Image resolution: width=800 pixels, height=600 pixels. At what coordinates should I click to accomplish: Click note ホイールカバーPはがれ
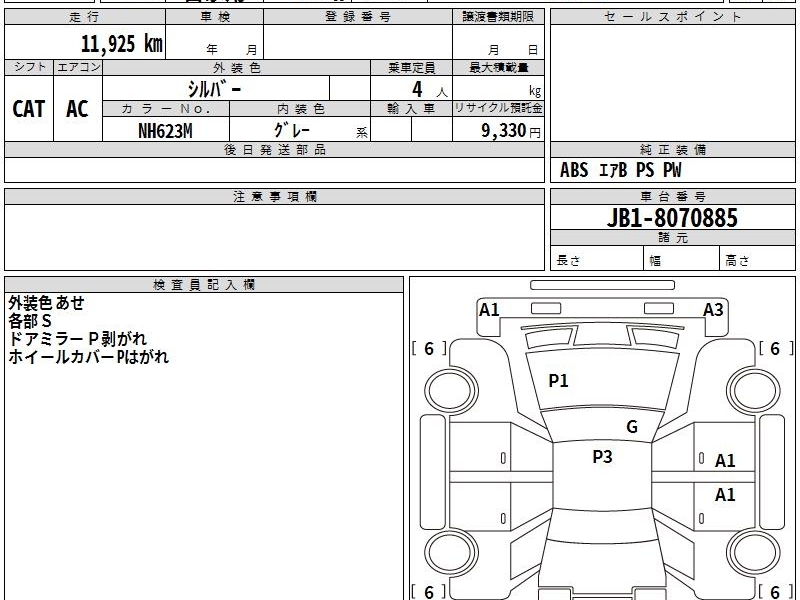[88, 357]
